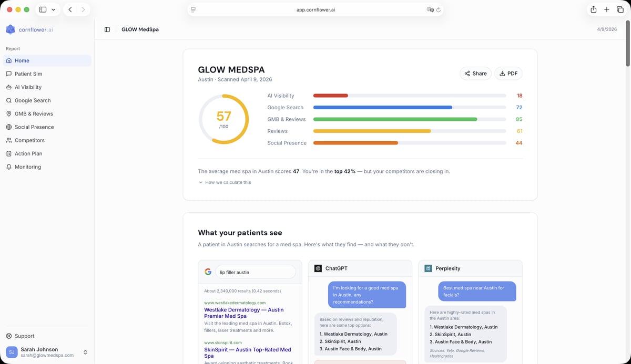The height and width of the screenshot is (364, 631).
Task: Click the lip filler austin search field
Action: [256, 272]
